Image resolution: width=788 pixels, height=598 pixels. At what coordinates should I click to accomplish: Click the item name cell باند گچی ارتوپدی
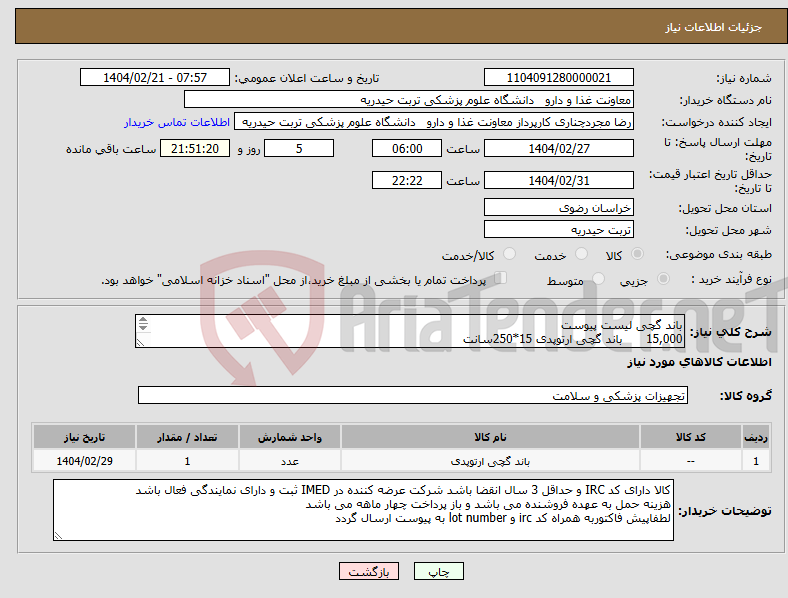tap(490, 461)
